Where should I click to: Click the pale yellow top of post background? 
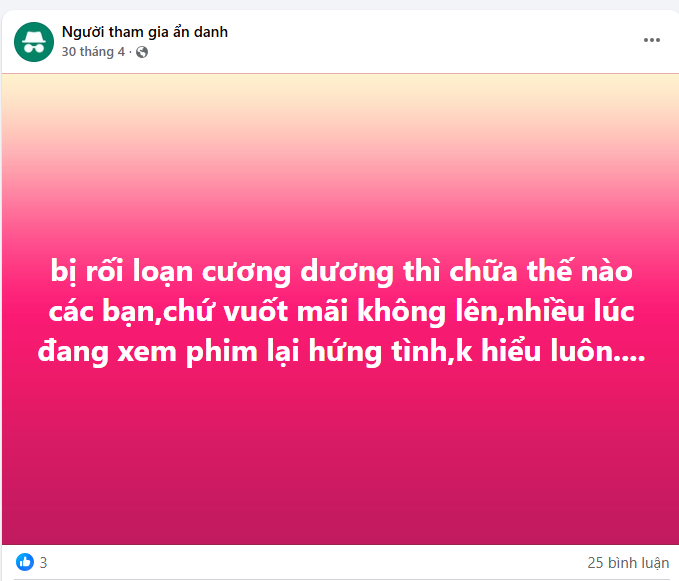(x=340, y=93)
